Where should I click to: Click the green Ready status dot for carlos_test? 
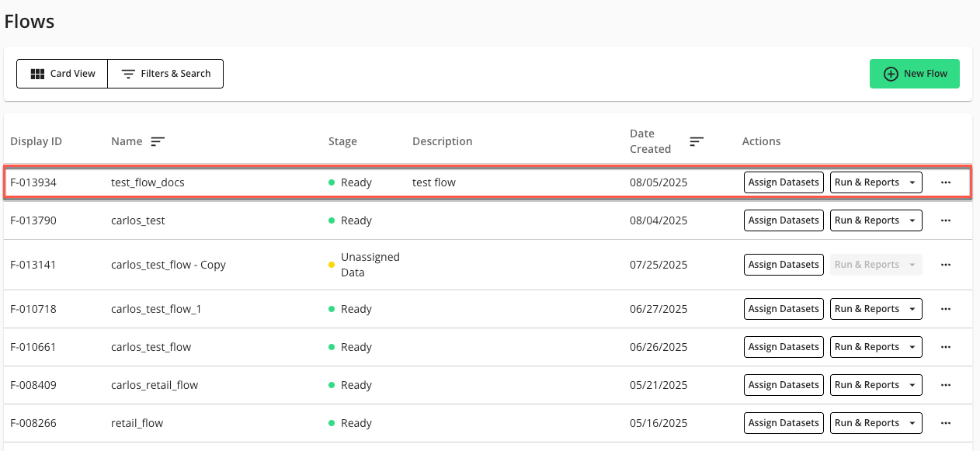pyautogui.click(x=332, y=220)
